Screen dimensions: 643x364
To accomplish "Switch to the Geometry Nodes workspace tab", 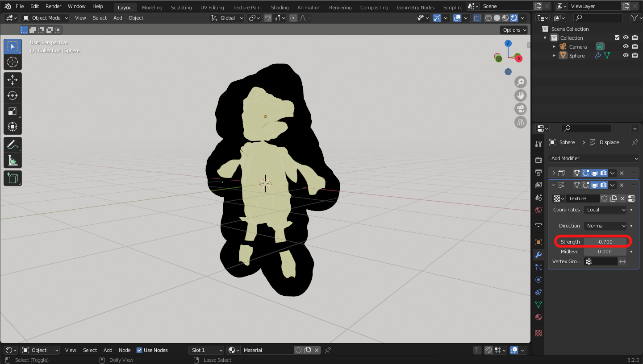I will pos(416,8).
